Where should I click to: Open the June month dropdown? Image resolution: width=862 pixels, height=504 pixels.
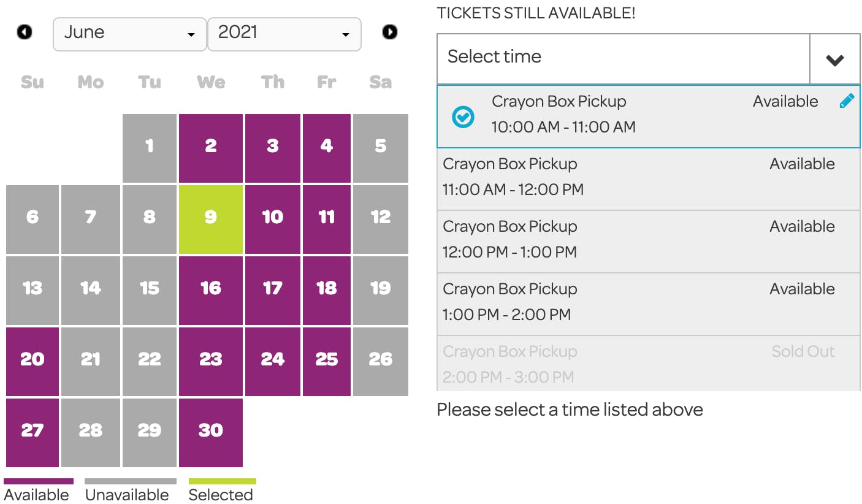[129, 34]
